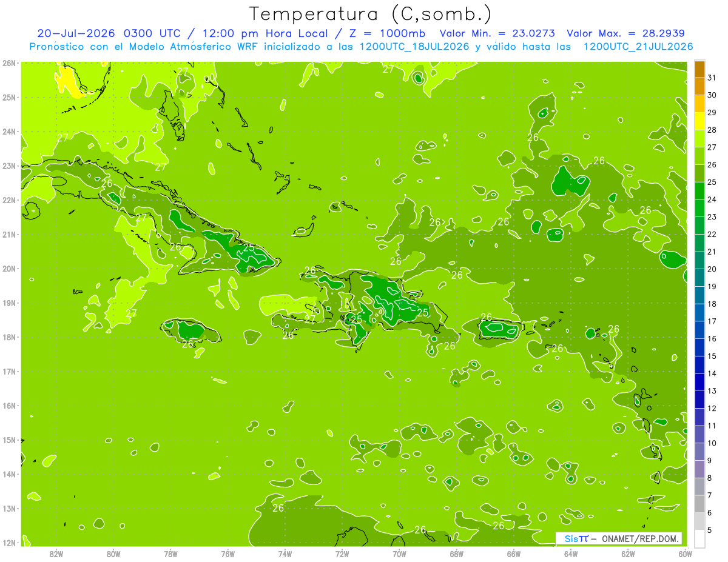Click the ONAMET/REP.DOM. credit label
Viewport: 728px width, 562px height.
tap(641, 538)
